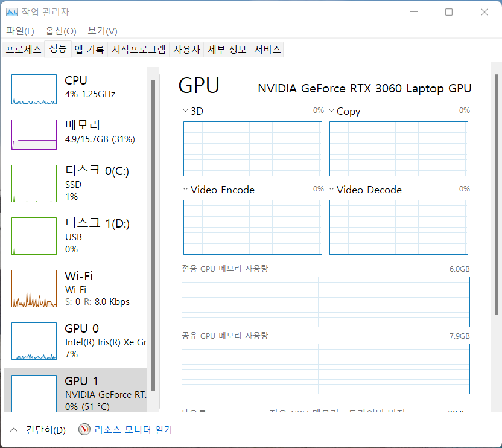Open the 리소스 모니터 열기 link

pyautogui.click(x=133, y=430)
